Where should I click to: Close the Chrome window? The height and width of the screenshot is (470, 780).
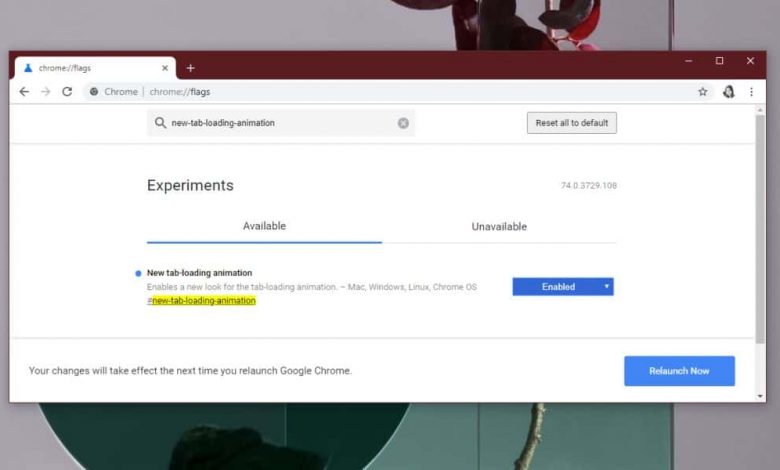pyautogui.click(x=750, y=61)
